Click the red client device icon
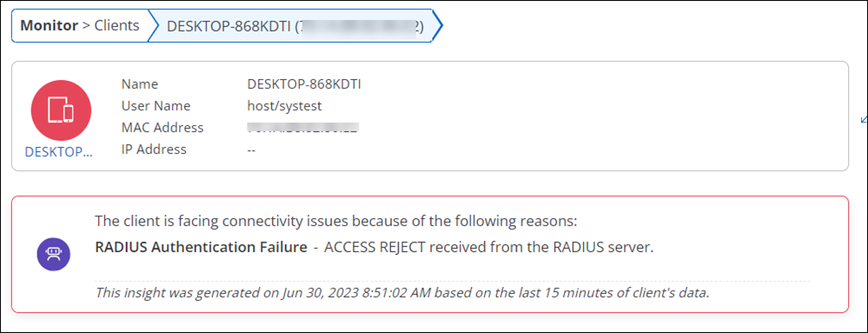The width and height of the screenshot is (868, 333). click(x=61, y=110)
